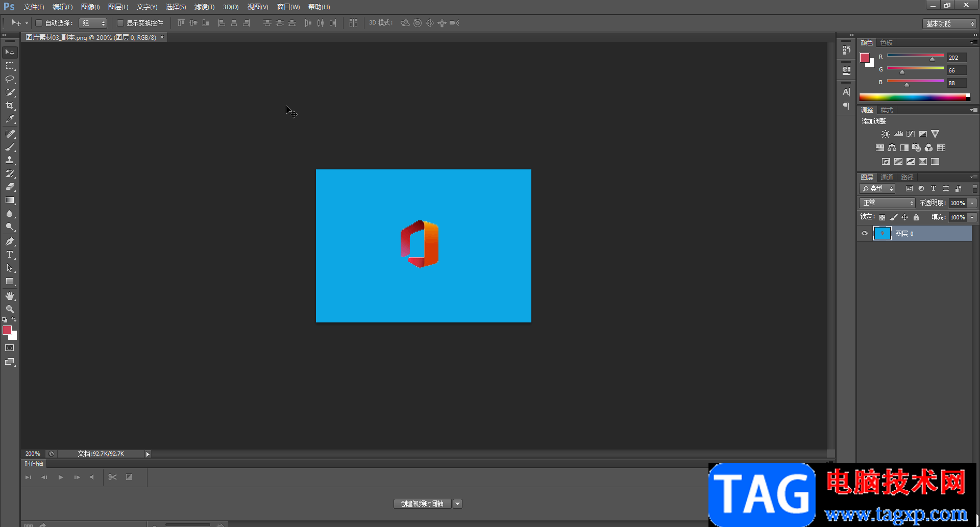980x527 pixels.
Task: Open the opacity (不透明度) slider dropdown
Action: (x=972, y=203)
